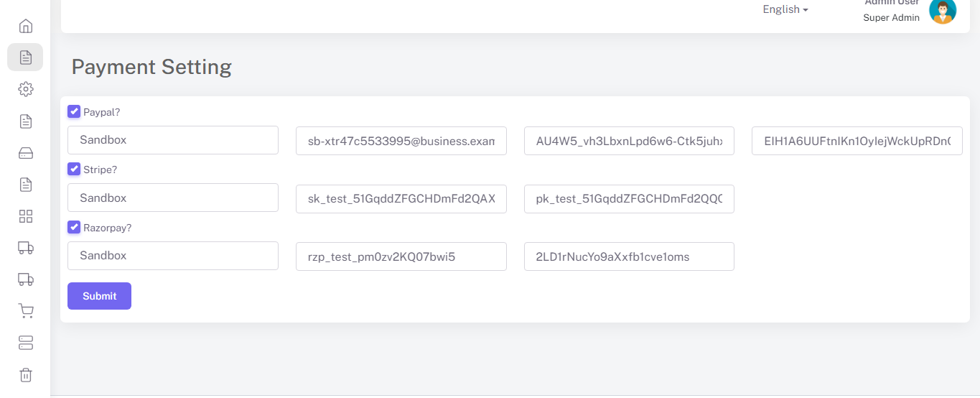
Task: Focus the Paypal business email field
Action: coord(401,142)
